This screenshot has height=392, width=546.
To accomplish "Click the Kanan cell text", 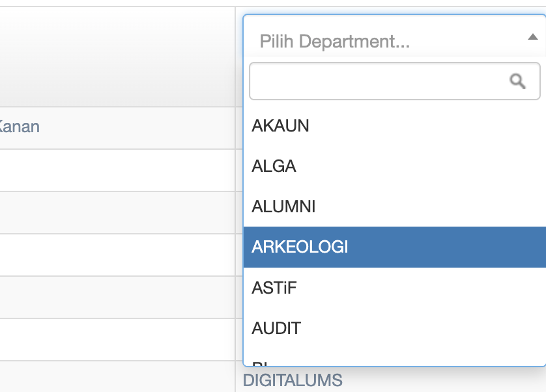I will click(x=20, y=126).
